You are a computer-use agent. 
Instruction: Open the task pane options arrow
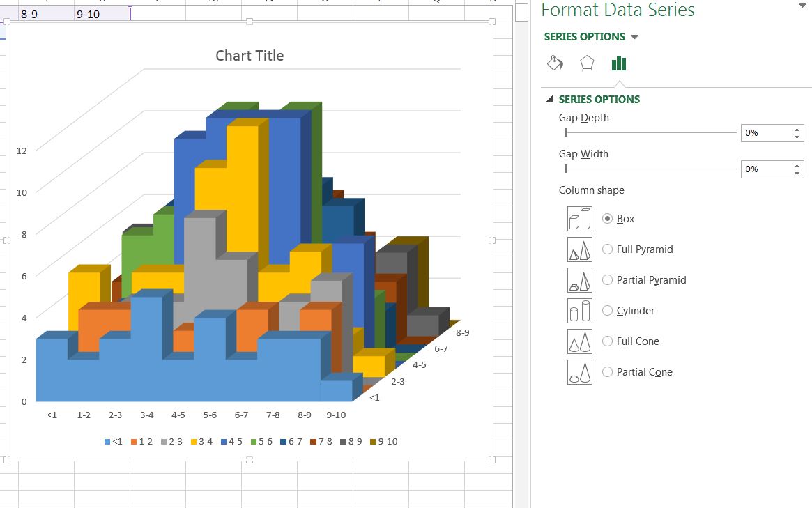(804, 6)
